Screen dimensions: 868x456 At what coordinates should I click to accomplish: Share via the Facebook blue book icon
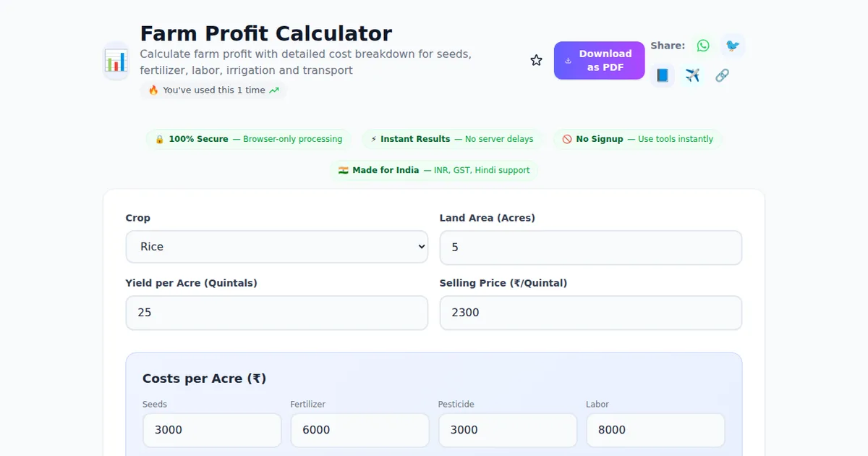662,75
